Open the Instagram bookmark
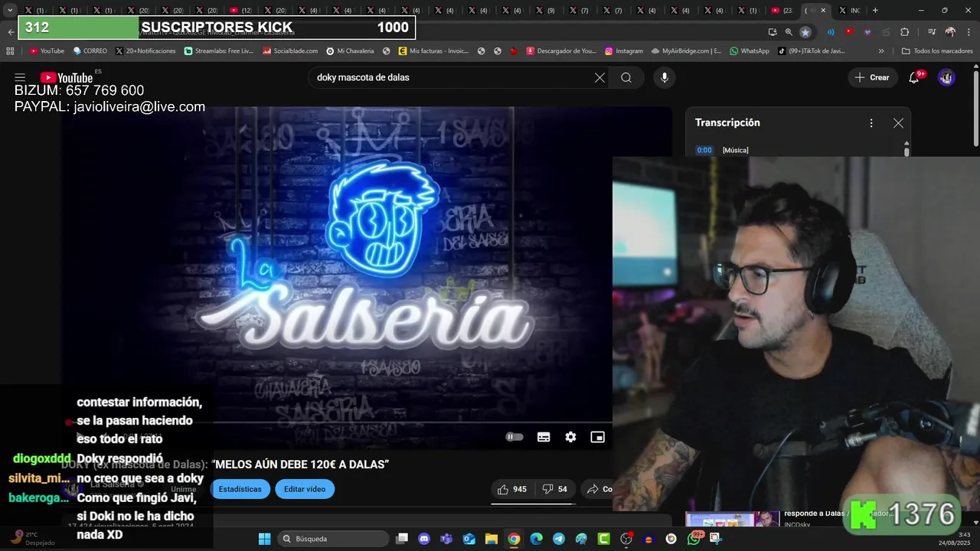This screenshot has width=980, height=551. point(624,51)
